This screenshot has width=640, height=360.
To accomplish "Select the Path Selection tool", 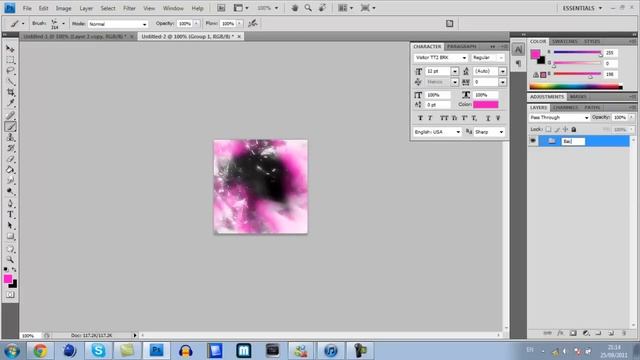I will click(10, 225).
